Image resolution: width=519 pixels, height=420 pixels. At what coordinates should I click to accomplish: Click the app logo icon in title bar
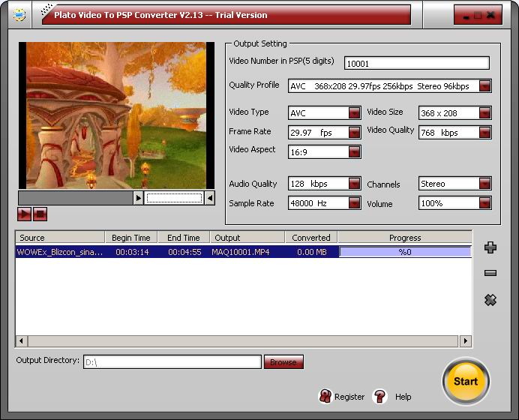pyautogui.click(x=19, y=15)
